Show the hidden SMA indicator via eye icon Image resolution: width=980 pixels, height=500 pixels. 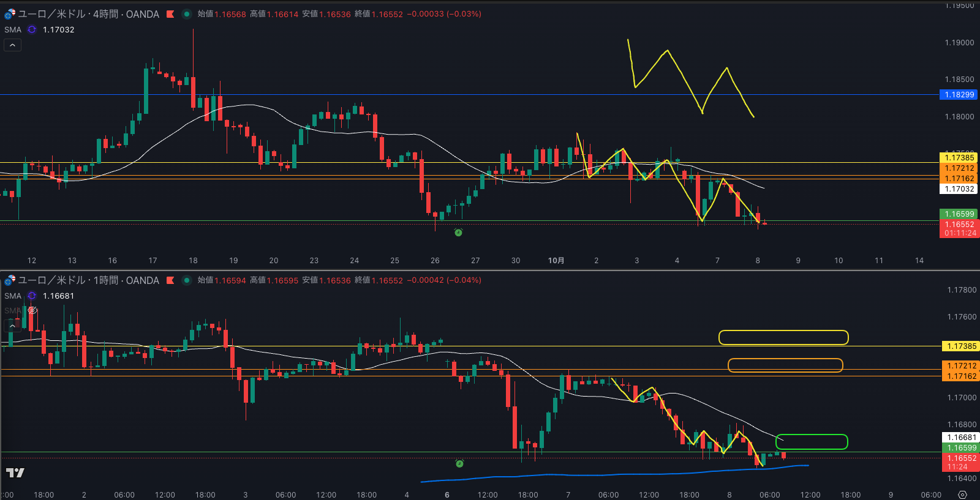click(32, 310)
